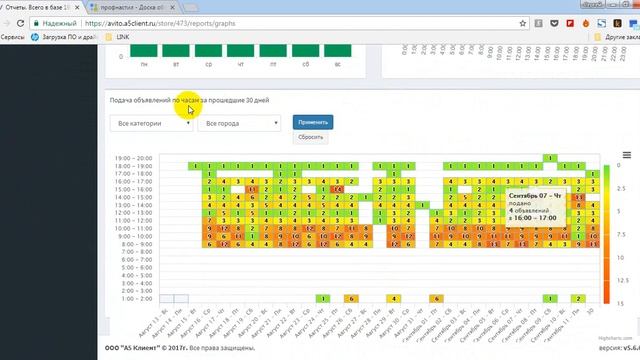The image size is (640, 360).
Task: Click the '6' cell in 1:00 – 2:00 for Сентябрь 01
Action: (x=436, y=299)
